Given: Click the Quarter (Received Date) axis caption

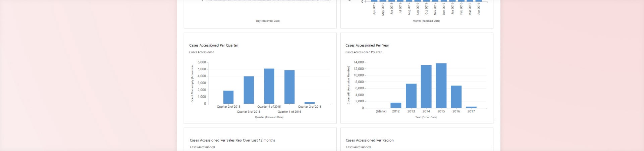Looking at the screenshot, I should point(269,117).
